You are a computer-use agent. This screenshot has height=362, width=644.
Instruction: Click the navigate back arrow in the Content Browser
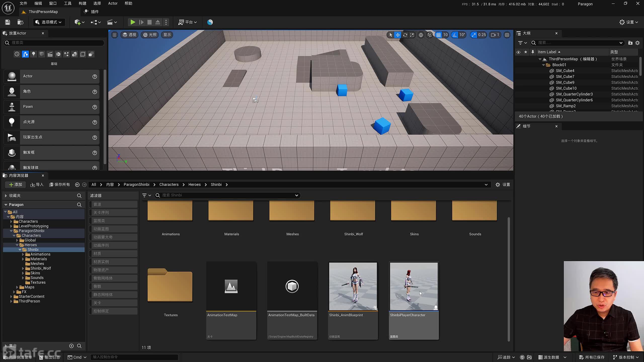pyautogui.click(x=77, y=185)
